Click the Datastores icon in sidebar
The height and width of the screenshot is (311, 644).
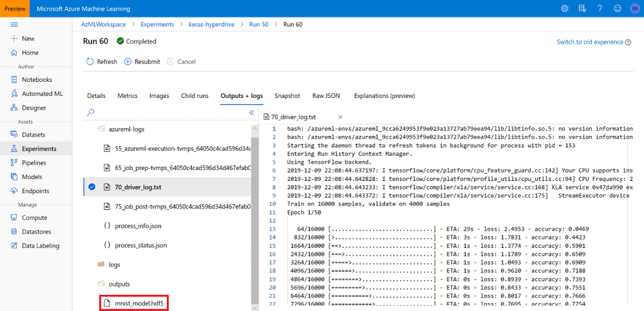click(14, 231)
